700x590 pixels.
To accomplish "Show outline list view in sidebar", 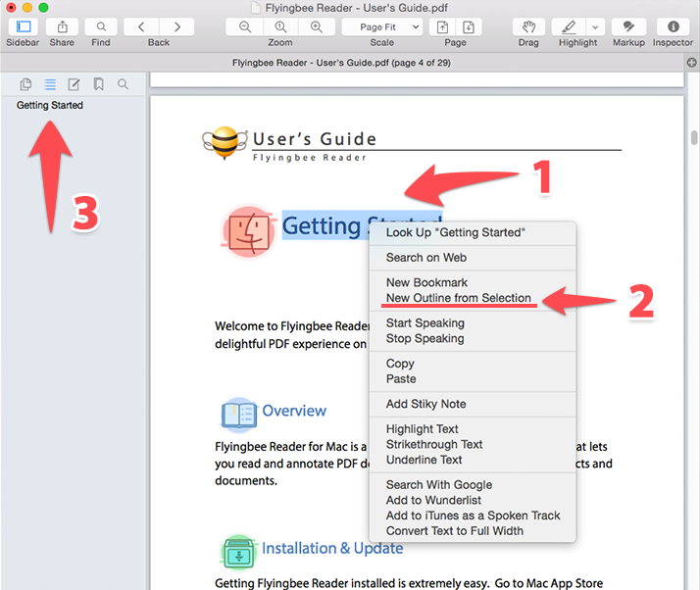I will click(50, 84).
